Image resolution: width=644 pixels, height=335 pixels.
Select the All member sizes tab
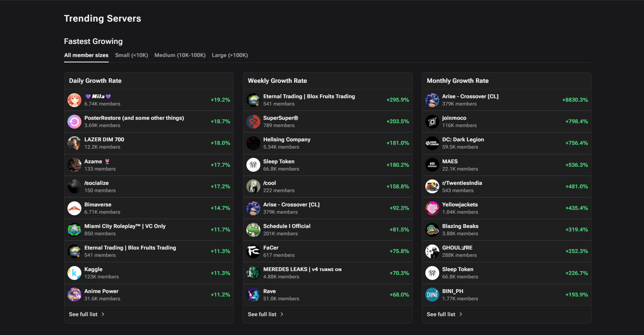(86, 55)
